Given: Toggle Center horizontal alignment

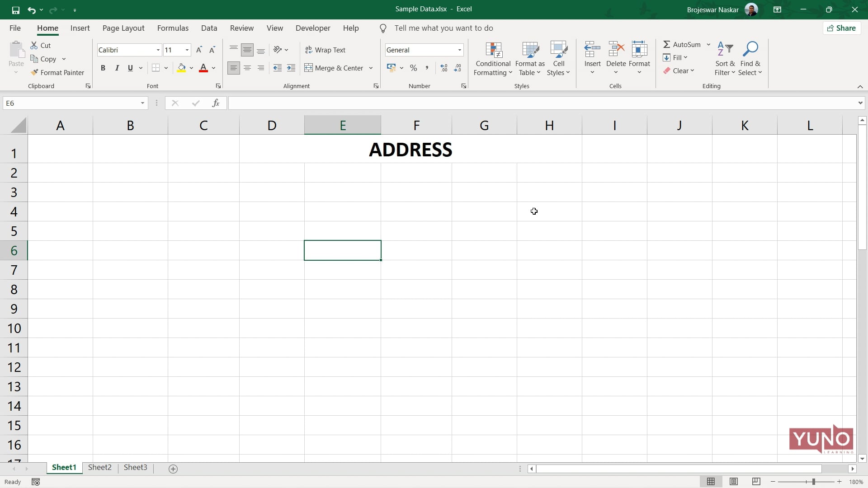Looking at the screenshot, I should [247, 68].
